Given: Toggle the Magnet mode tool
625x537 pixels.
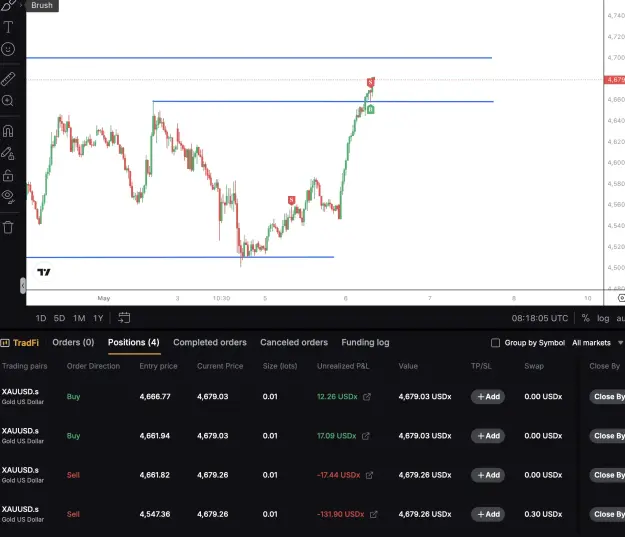Looking at the screenshot, I should tap(8, 131).
